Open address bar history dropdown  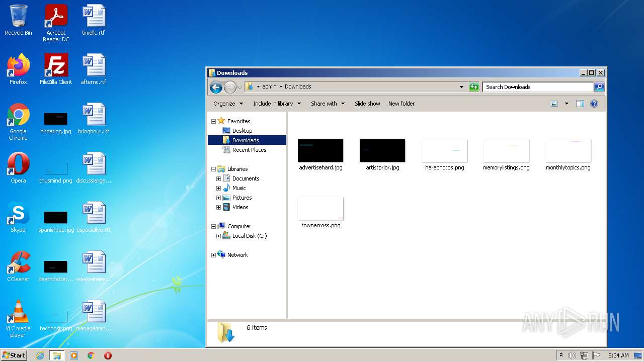click(x=461, y=87)
